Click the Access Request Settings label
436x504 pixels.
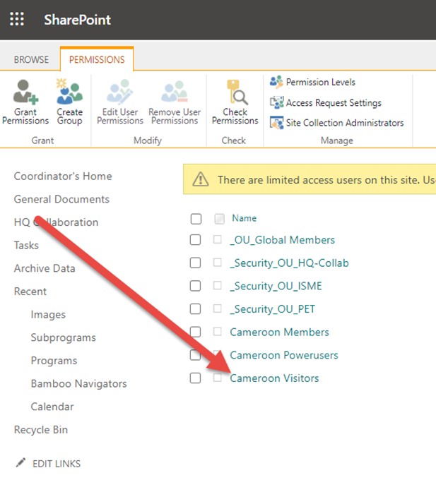pos(334,103)
